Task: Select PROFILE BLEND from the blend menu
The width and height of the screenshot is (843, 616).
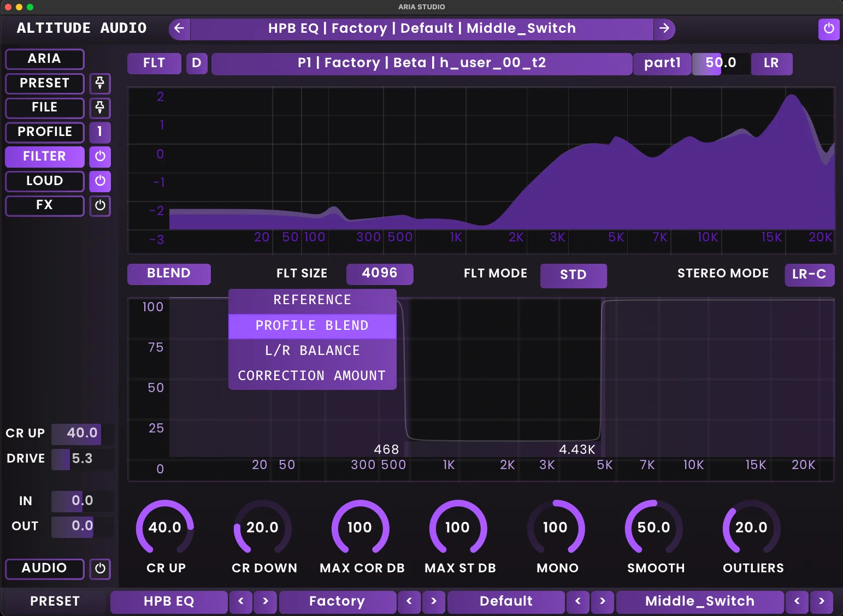Action: click(x=312, y=325)
